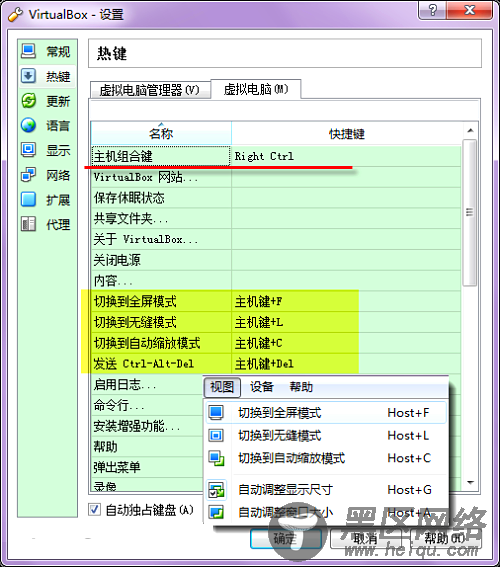Viewport: 500px width, 567px height.
Task: Click the 取消 cancel button
Action: [x=366, y=539]
